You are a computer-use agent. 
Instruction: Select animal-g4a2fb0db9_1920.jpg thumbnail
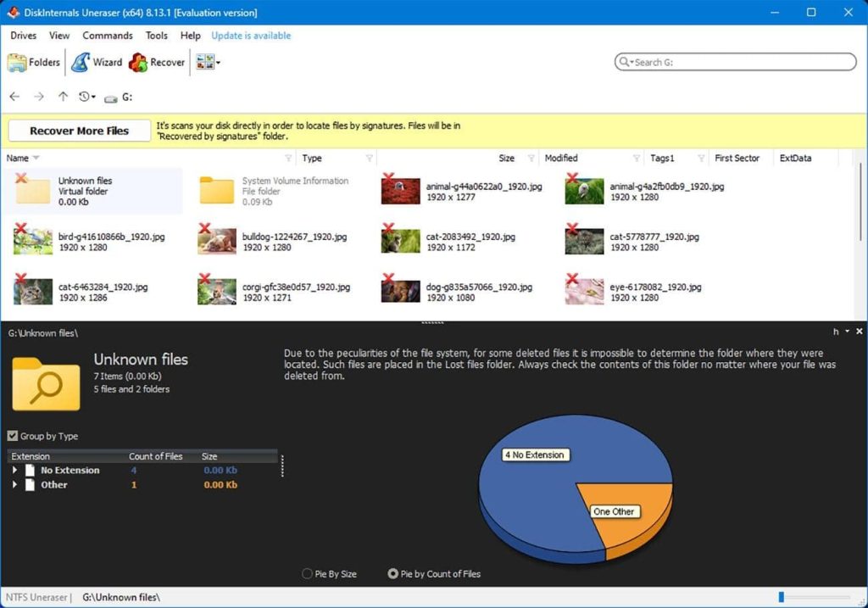coord(584,191)
